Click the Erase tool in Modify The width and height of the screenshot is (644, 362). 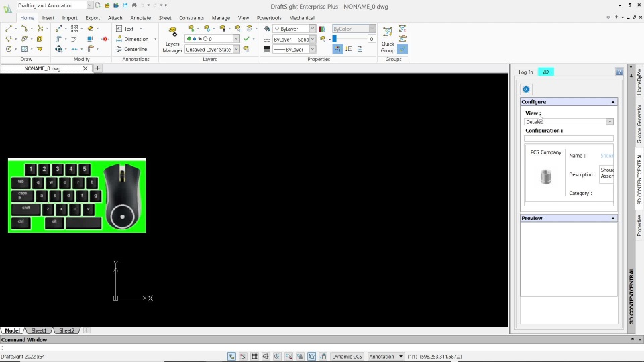pyautogui.click(x=90, y=29)
